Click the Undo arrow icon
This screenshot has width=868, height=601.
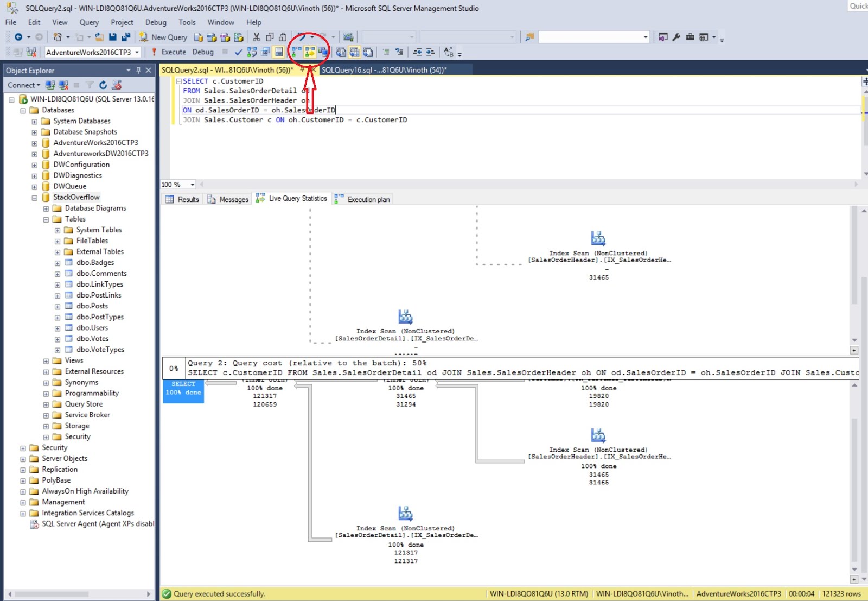point(301,37)
